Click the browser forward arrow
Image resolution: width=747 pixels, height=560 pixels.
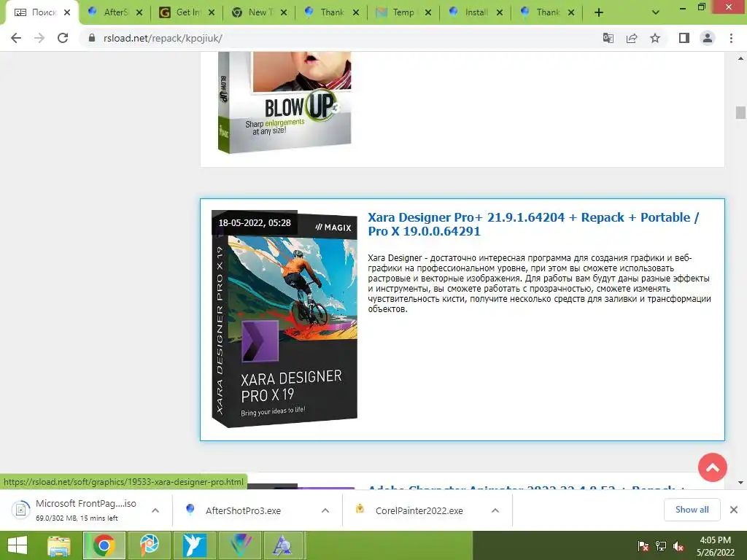39,38
